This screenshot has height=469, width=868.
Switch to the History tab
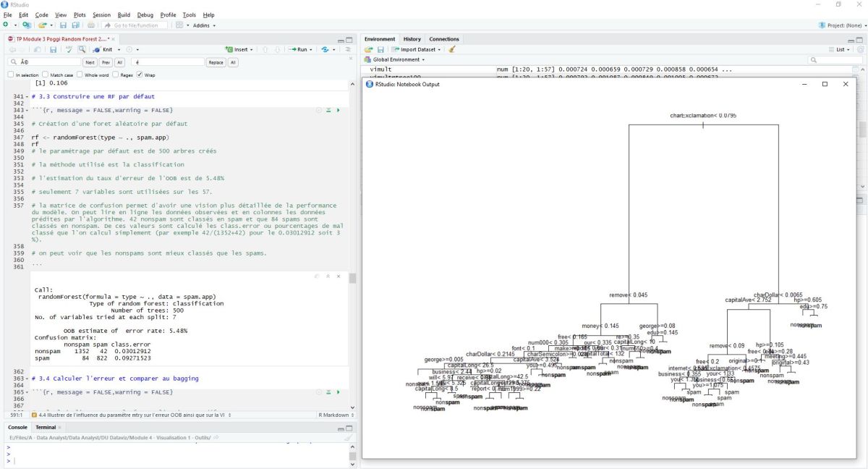[412, 39]
